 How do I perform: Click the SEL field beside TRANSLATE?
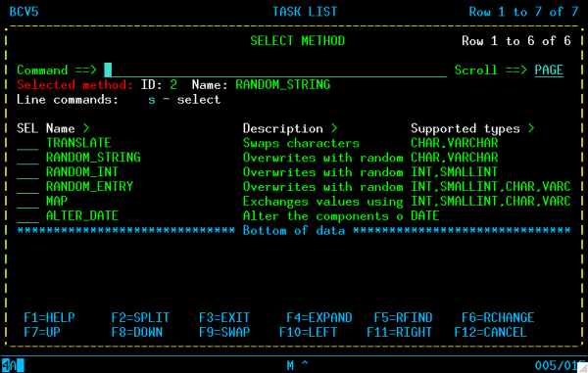pos(27,143)
